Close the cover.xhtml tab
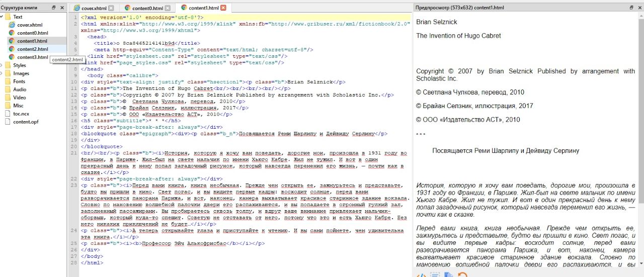The image size is (644, 277). 111,8
